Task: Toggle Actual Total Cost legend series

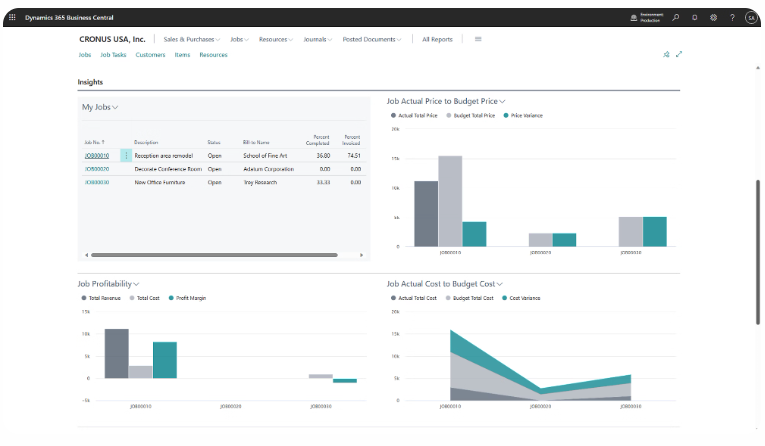Action: (x=414, y=298)
